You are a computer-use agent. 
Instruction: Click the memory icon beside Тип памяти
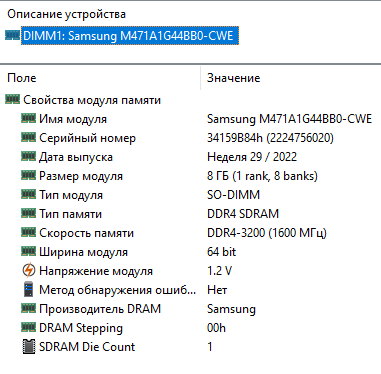[28, 213]
